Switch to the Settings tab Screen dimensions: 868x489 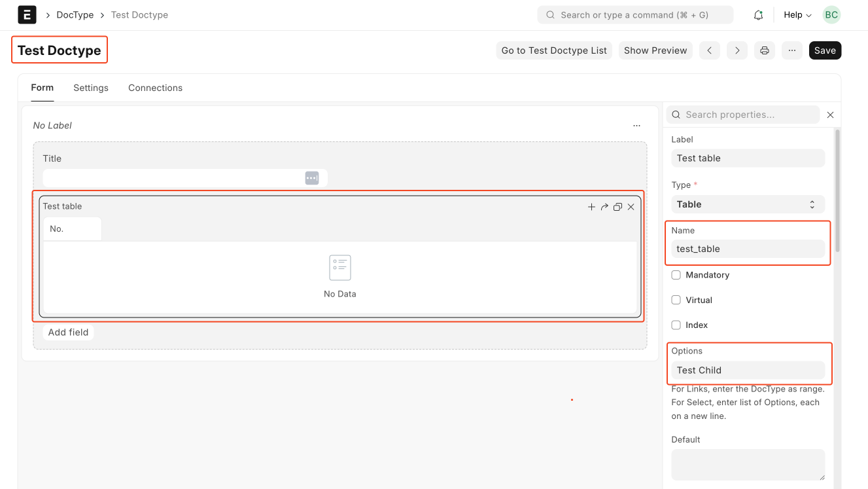[91, 88]
